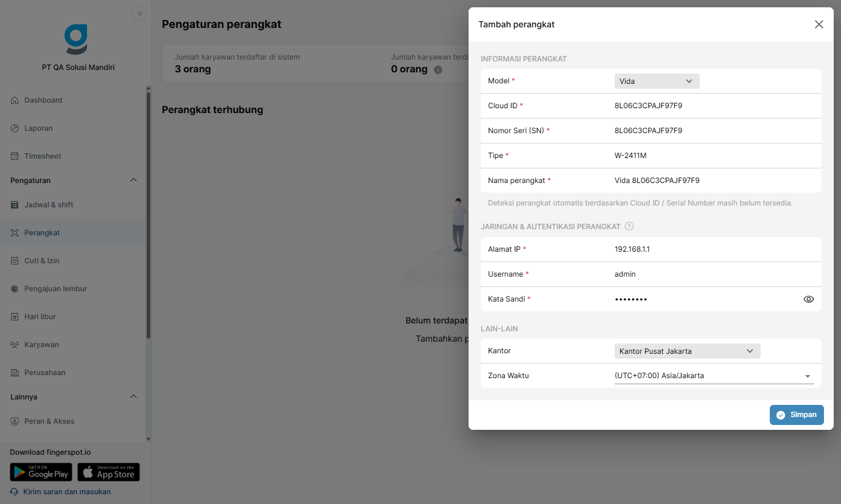The image size is (841, 504).
Task: Click the Timesheet calendar icon
Action: click(x=15, y=156)
